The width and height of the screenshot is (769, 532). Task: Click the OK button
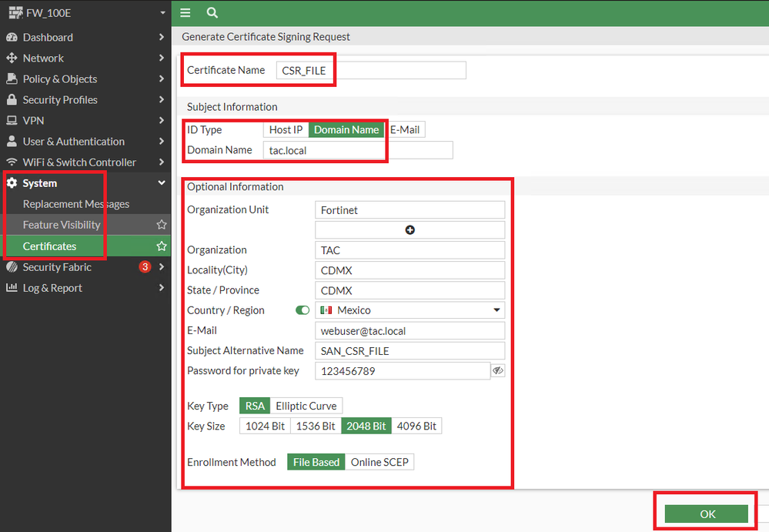click(706, 514)
